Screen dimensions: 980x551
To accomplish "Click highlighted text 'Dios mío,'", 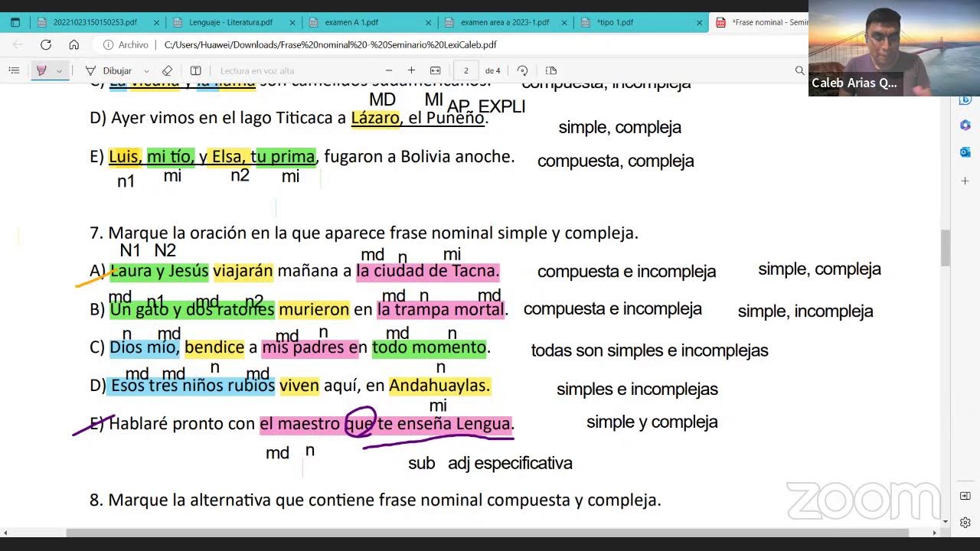I will coord(145,347).
